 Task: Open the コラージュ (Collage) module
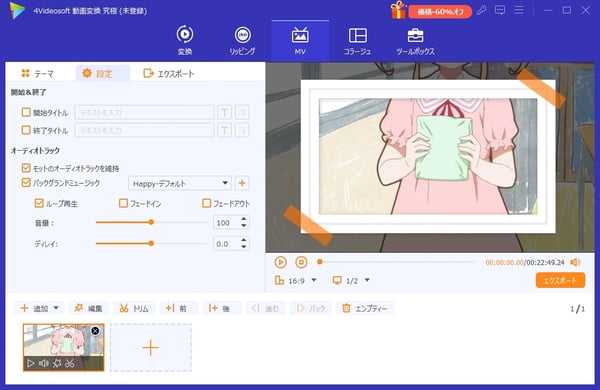357,41
